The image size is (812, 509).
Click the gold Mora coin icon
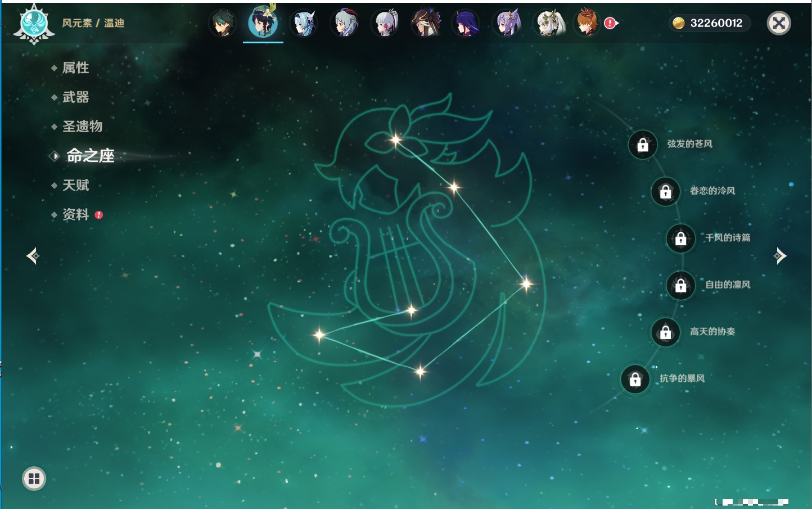(x=679, y=23)
